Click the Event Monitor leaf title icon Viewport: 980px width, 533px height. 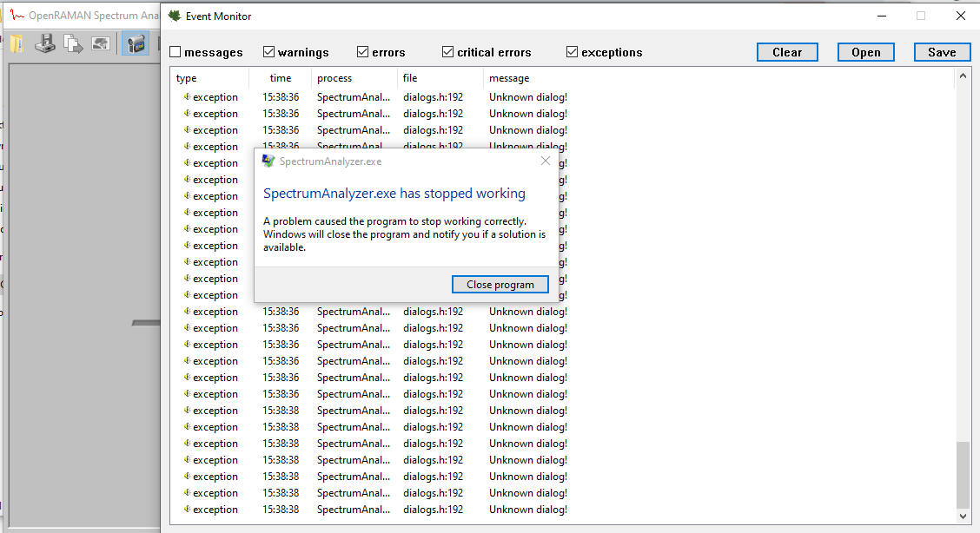(x=175, y=16)
